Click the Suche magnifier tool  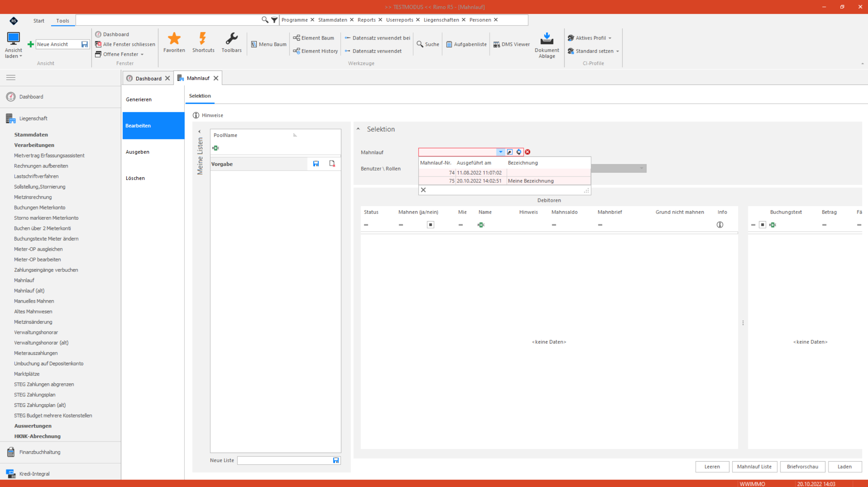click(x=428, y=44)
